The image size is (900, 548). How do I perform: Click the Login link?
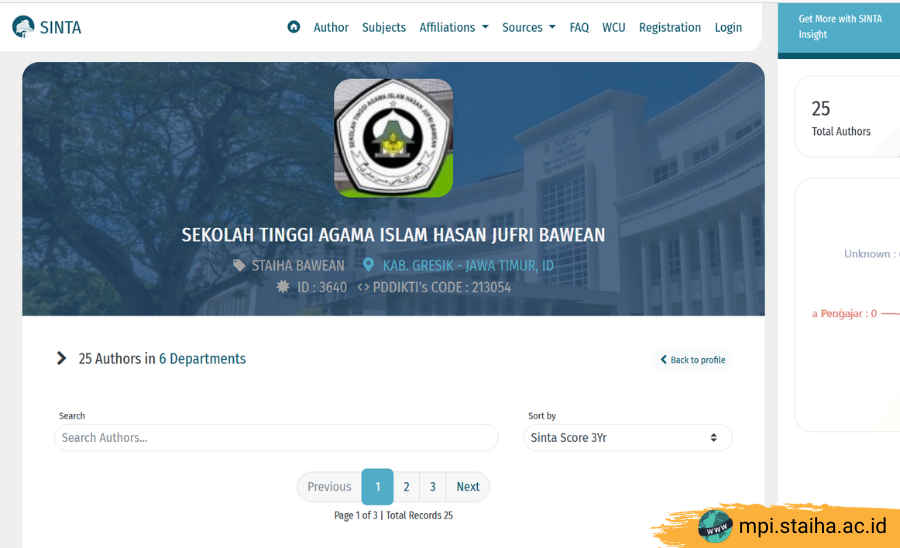click(728, 27)
